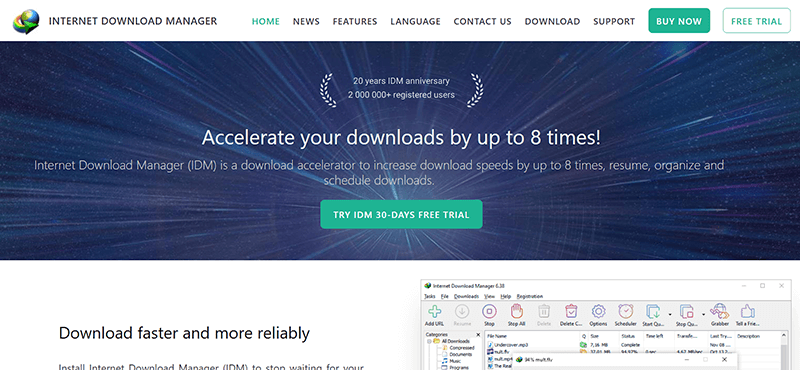Screen dimensions: 800x370
Task: Collapse the All Downloads tree node
Action: tap(429, 341)
